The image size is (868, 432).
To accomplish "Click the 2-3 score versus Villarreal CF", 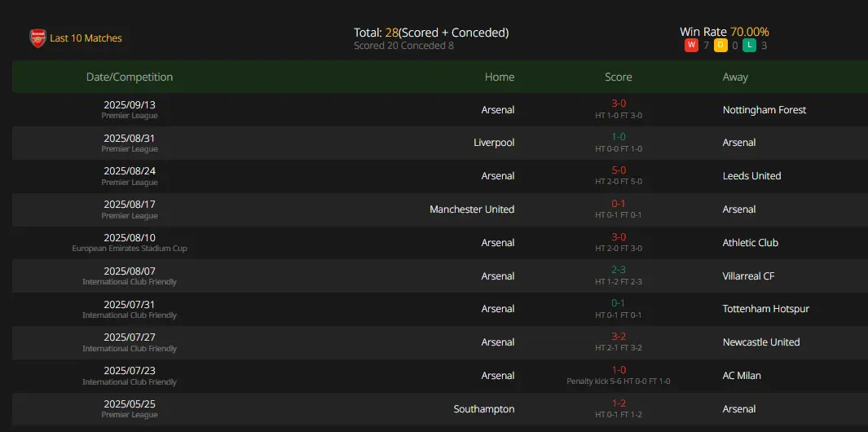I will point(619,271).
